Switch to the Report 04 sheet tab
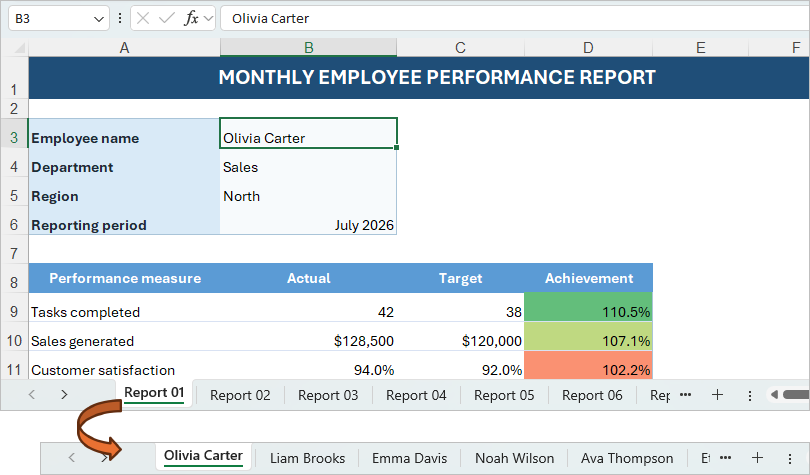The height and width of the screenshot is (475, 810). coord(416,395)
